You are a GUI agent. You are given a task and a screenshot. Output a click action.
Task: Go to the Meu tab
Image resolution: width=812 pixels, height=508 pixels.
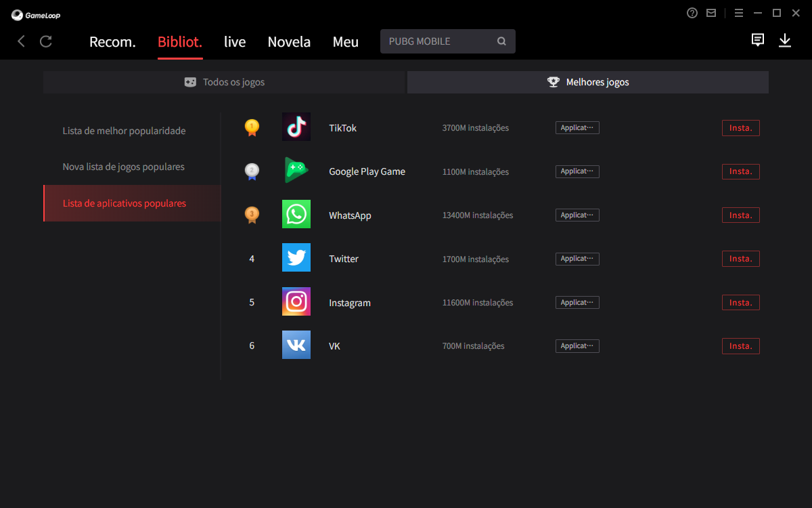point(346,41)
